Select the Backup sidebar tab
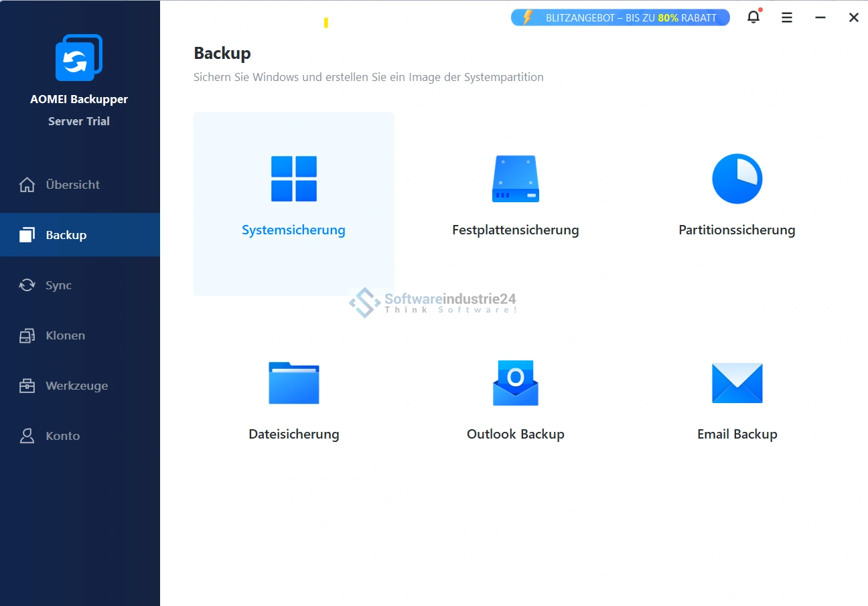 point(66,235)
